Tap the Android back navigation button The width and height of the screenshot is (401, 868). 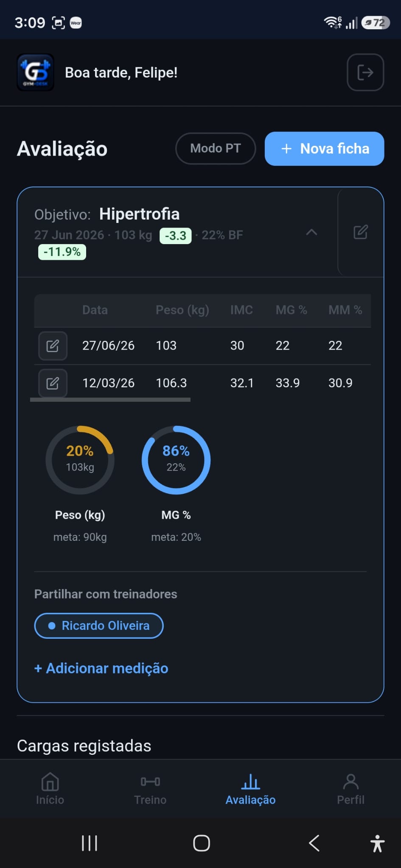[x=314, y=843]
